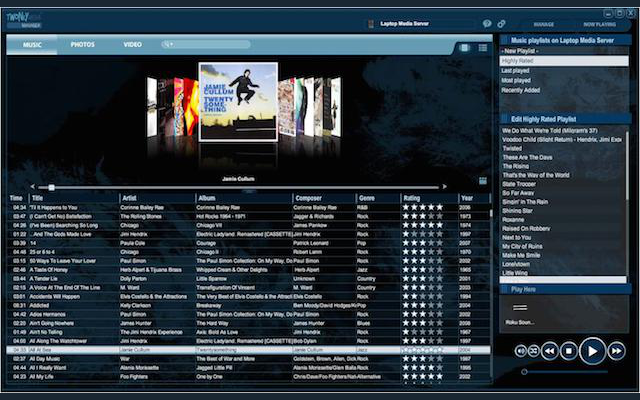Open the Laptop Media Server selector
Image resolution: width=640 pixels, height=400 pixels.
(420, 24)
